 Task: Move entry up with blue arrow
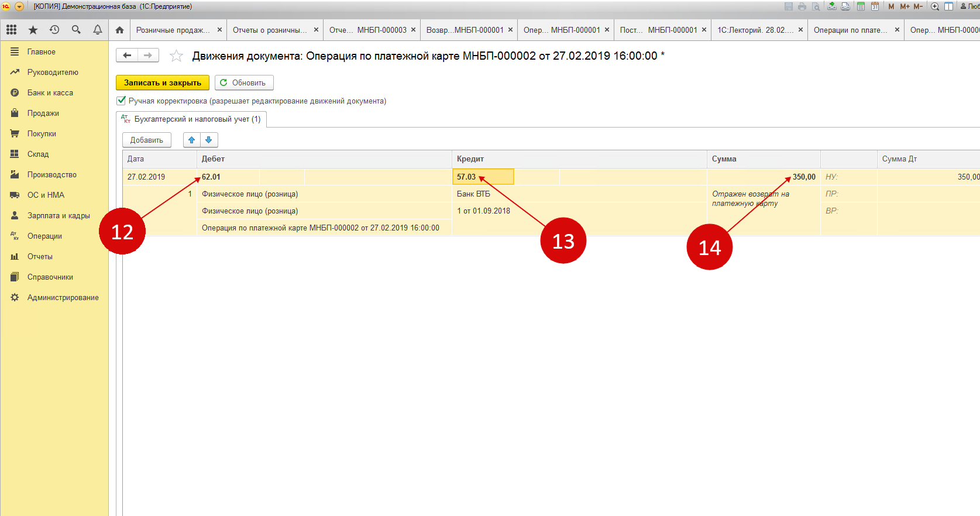click(x=191, y=140)
